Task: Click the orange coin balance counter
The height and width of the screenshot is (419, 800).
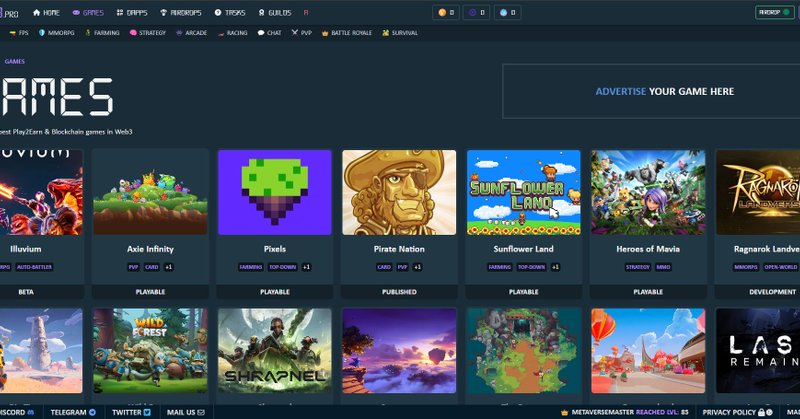Action: (x=445, y=13)
